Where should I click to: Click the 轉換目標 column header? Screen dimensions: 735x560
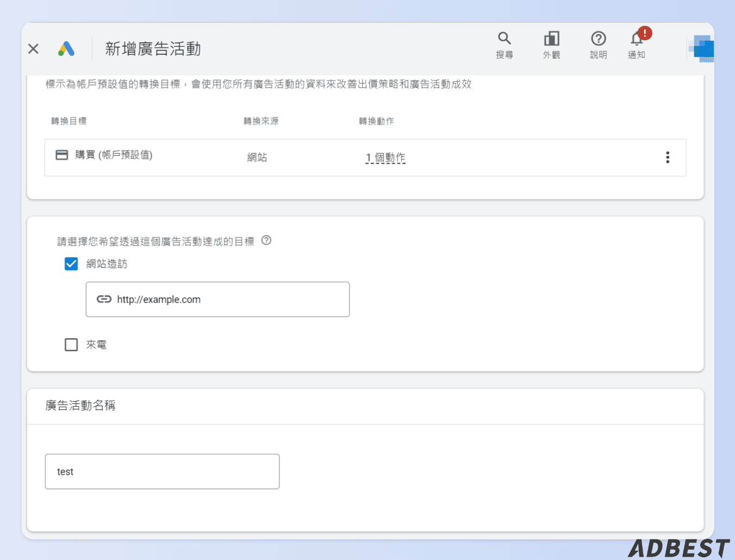click(69, 121)
